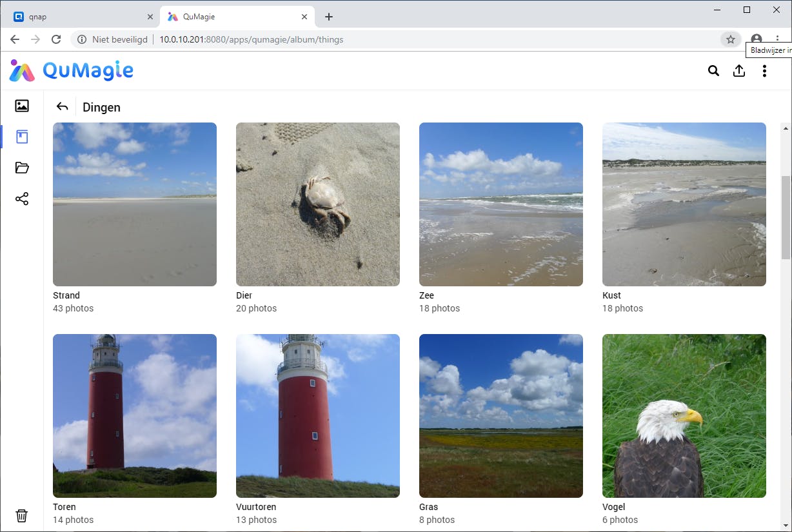The height and width of the screenshot is (532, 792).
Task: Click the 'Dier' album title text
Action: point(244,295)
